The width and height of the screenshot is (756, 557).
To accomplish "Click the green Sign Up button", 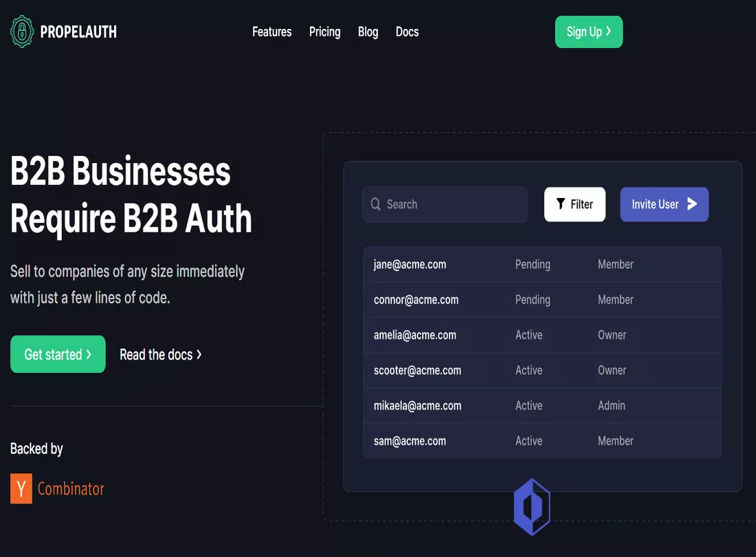I will [589, 32].
